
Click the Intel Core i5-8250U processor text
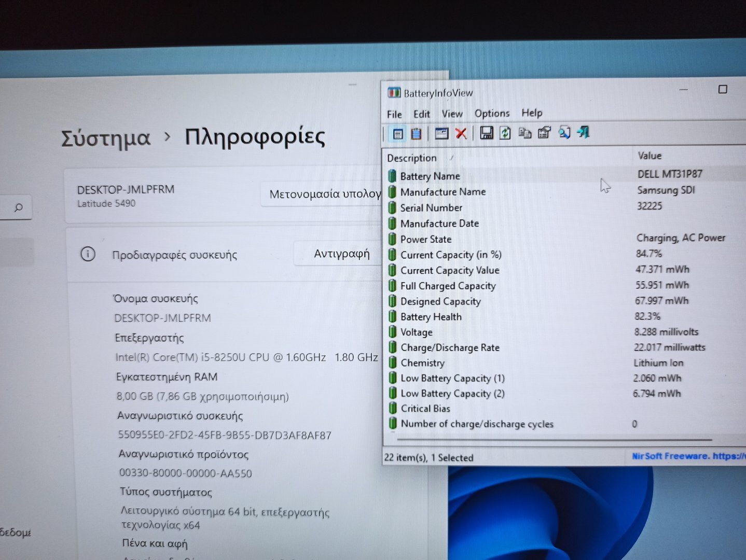(x=246, y=357)
